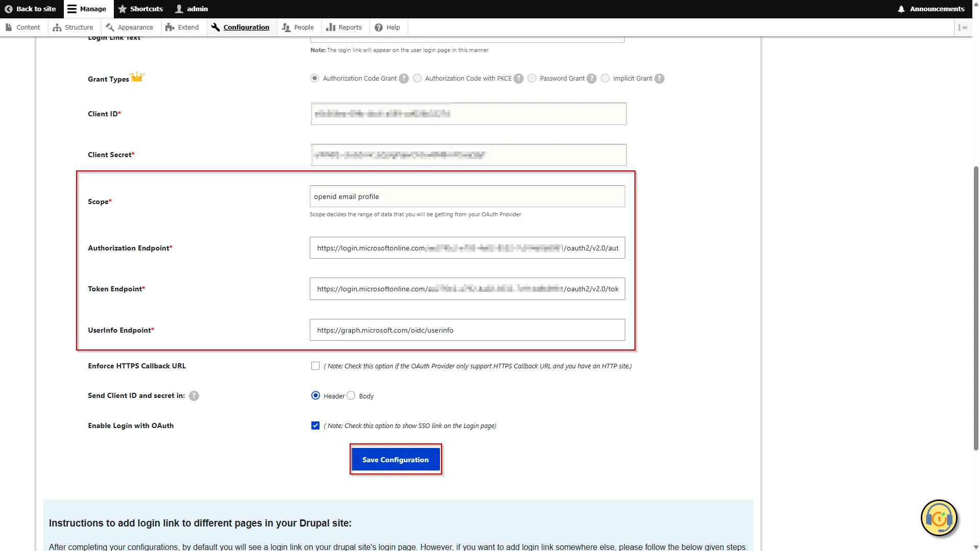Focus the Token Endpoint field
The width and height of the screenshot is (980, 551).
click(x=468, y=289)
